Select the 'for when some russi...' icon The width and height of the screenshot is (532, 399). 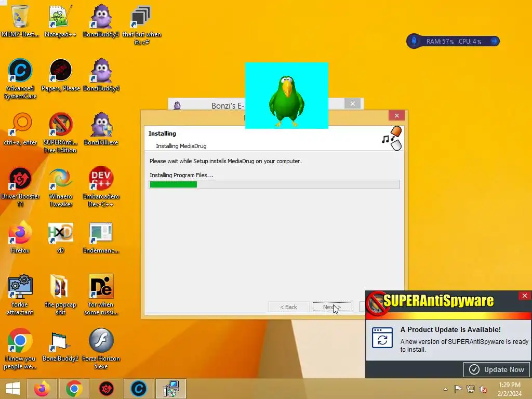101,295
